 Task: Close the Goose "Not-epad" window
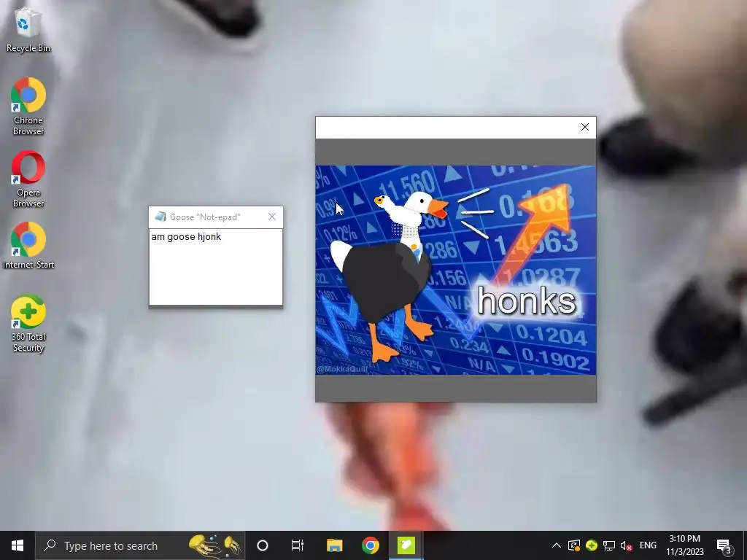(272, 217)
